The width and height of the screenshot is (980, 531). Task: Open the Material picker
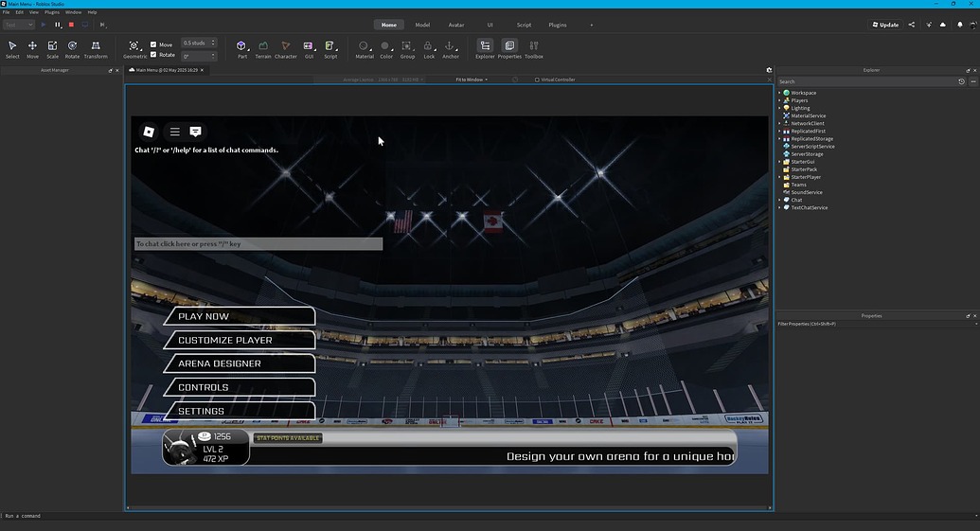[x=365, y=49]
